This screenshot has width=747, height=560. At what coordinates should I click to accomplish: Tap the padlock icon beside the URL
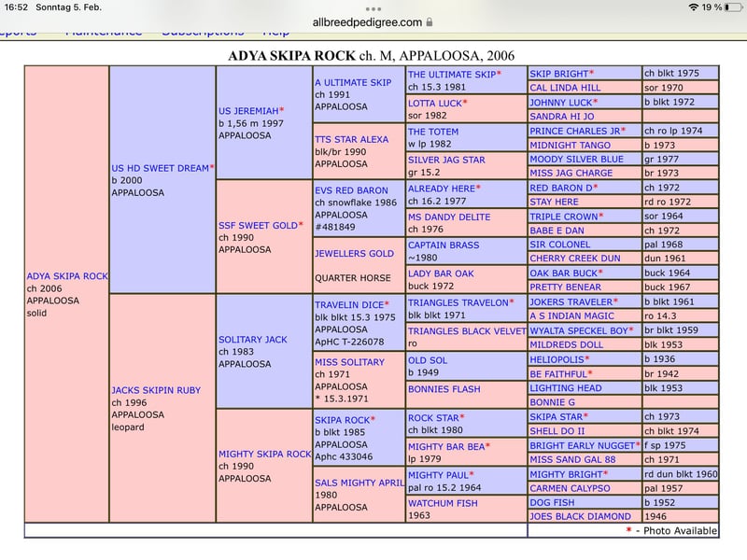pos(430,21)
